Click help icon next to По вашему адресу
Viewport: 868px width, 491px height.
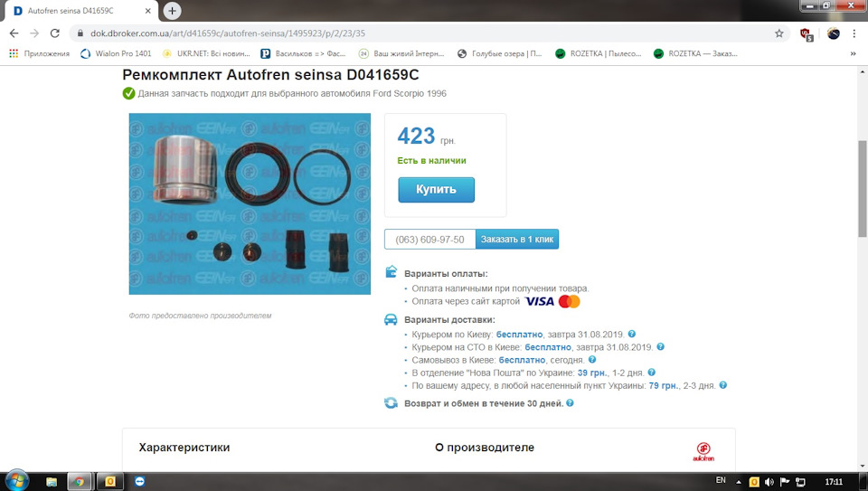723,384
